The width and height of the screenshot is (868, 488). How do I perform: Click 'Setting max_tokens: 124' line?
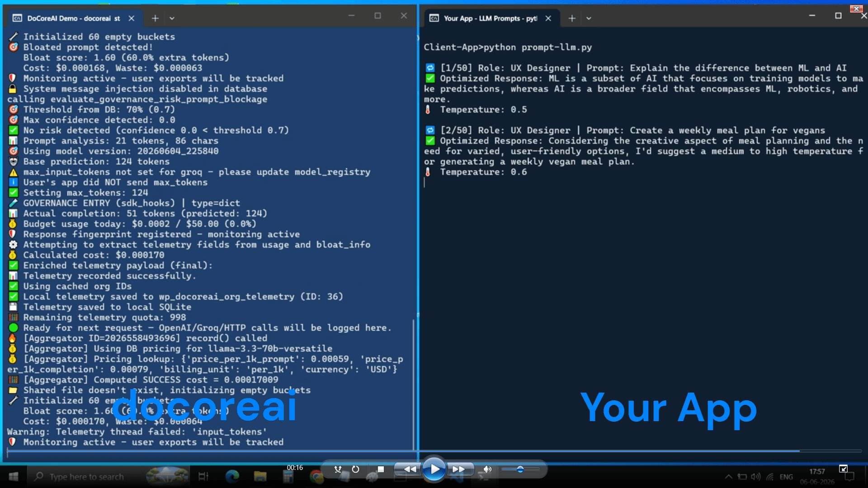point(78,193)
